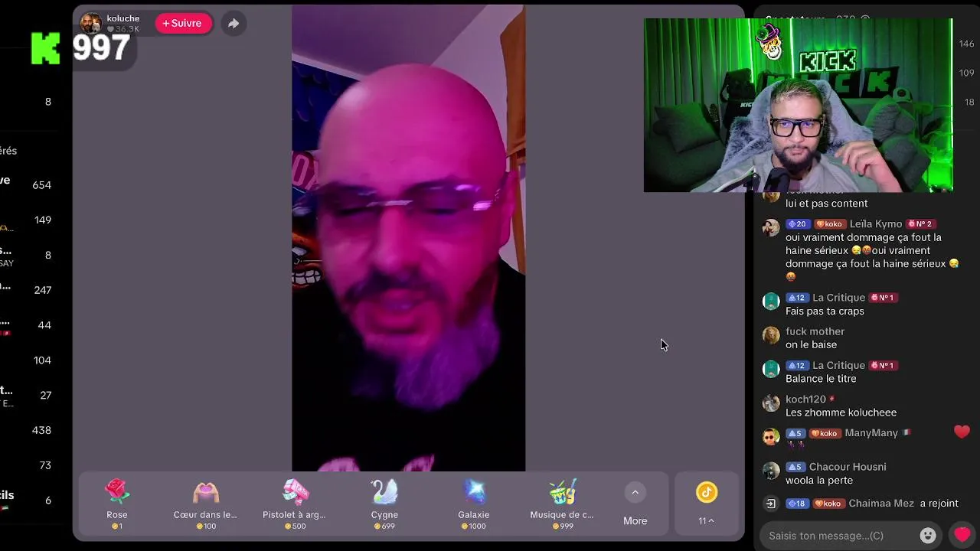Open ManyMany's chat avatar
Viewport: 980px width, 551px height.
point(771,436)
